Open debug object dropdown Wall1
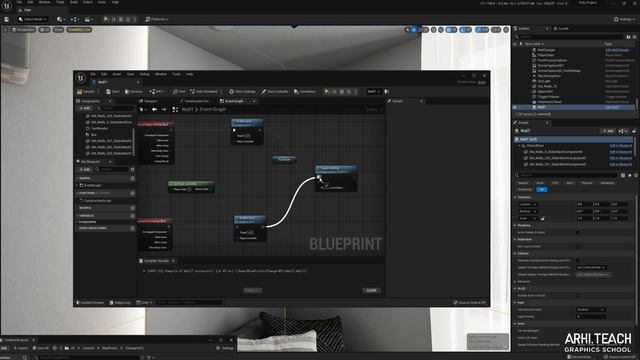This screenshot has width=640, height=360. 373,91
